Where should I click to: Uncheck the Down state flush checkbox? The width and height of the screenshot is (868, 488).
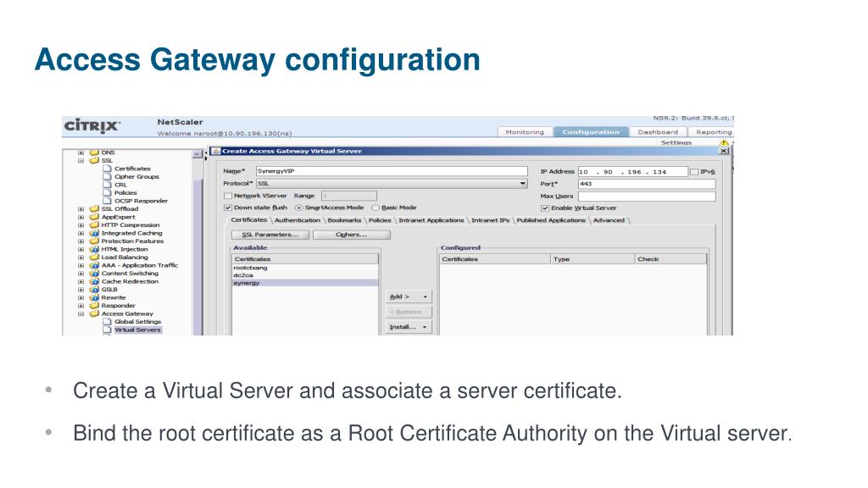point(227,208)
